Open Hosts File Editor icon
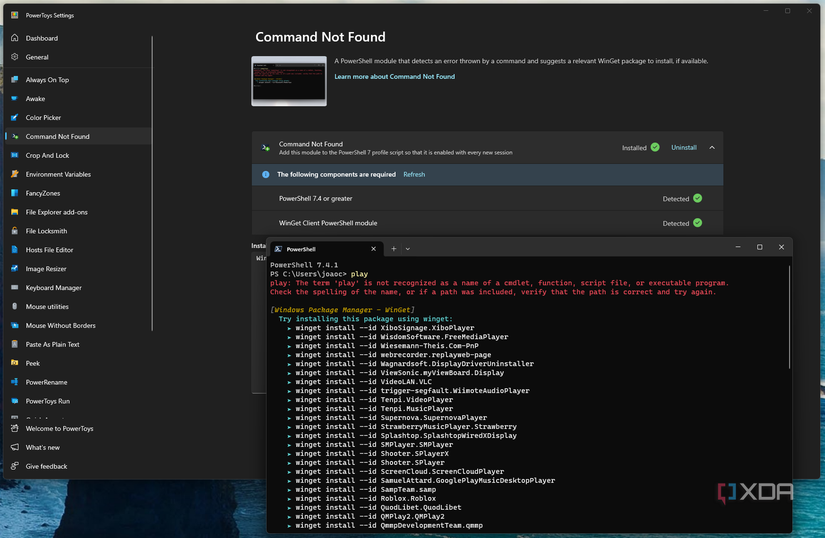Screen dimensions: 825x538 pyautogui.click(x=15, y=250)
